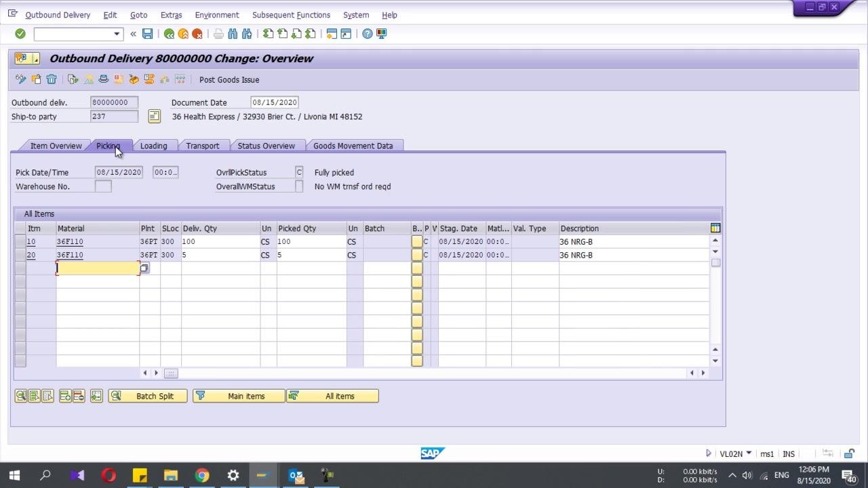Image resolution: width=868 pixels, height=488 pixels.
Task: Click the All items button
Action: [332, 396]
